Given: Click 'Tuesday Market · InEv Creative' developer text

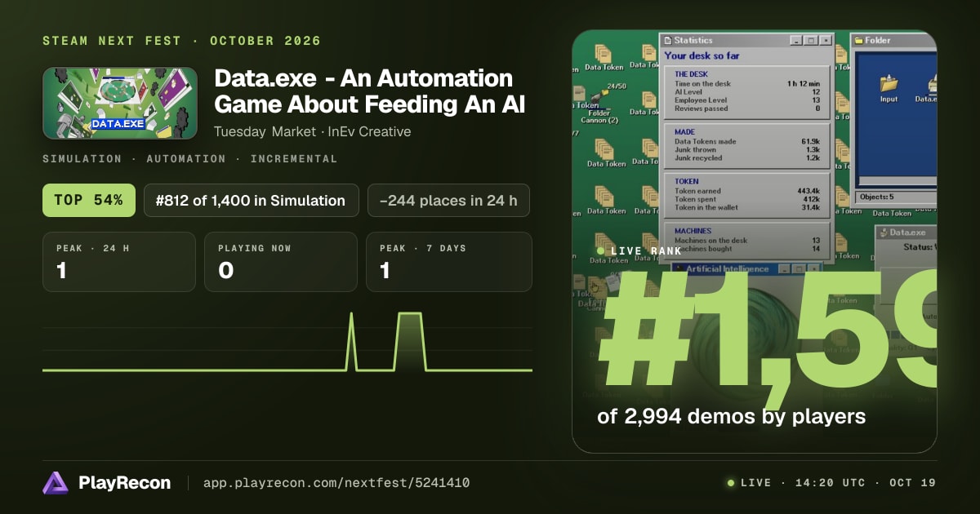Looking at the screenshot, I should pyautogui.click(x=312, y=131).
